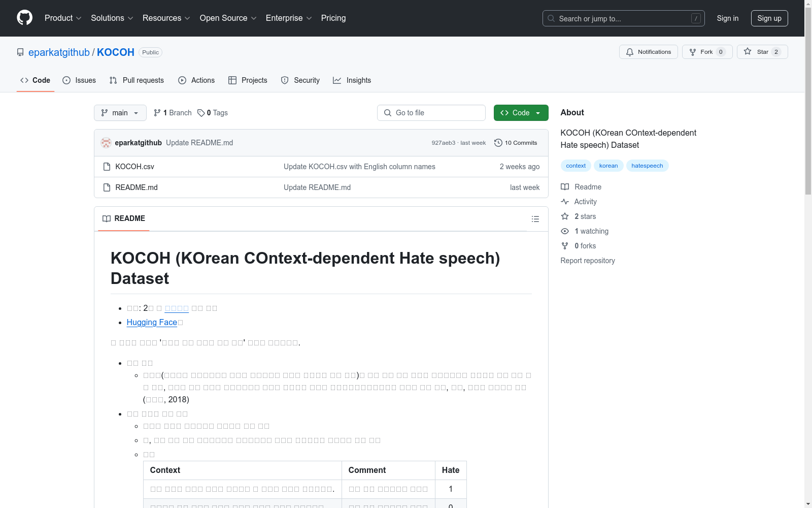
Task: Open the Activity link in About
Action: click(579, 202)
